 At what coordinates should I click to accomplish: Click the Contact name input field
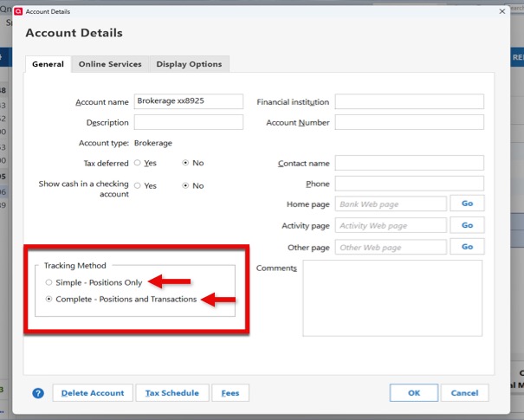coord(410,163)
